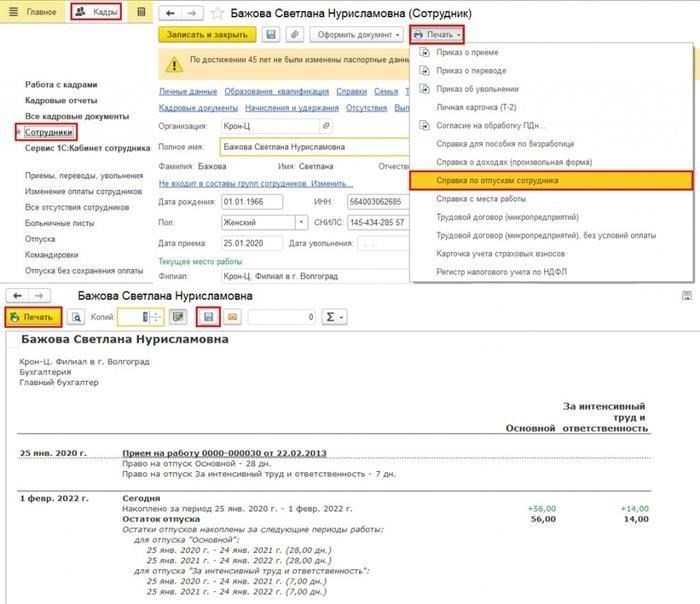
Task: Open Начисления и удержания link
Action: 292,108
